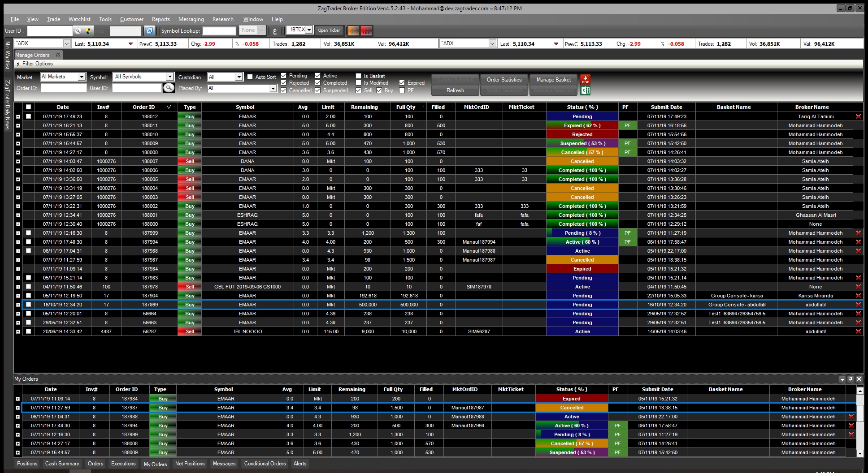Cancel order 187978 with red X
Screen dimensions: 868x473
point(858,287)
